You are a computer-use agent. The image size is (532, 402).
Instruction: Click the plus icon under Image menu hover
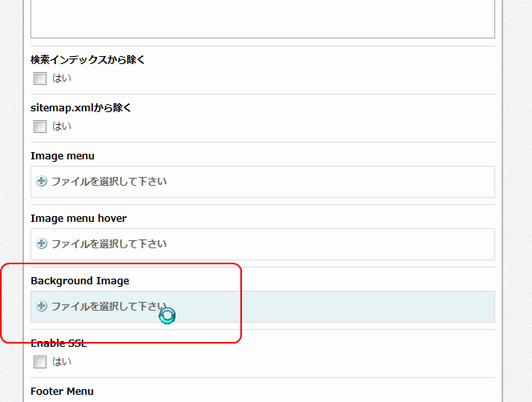tap(42, 243)
